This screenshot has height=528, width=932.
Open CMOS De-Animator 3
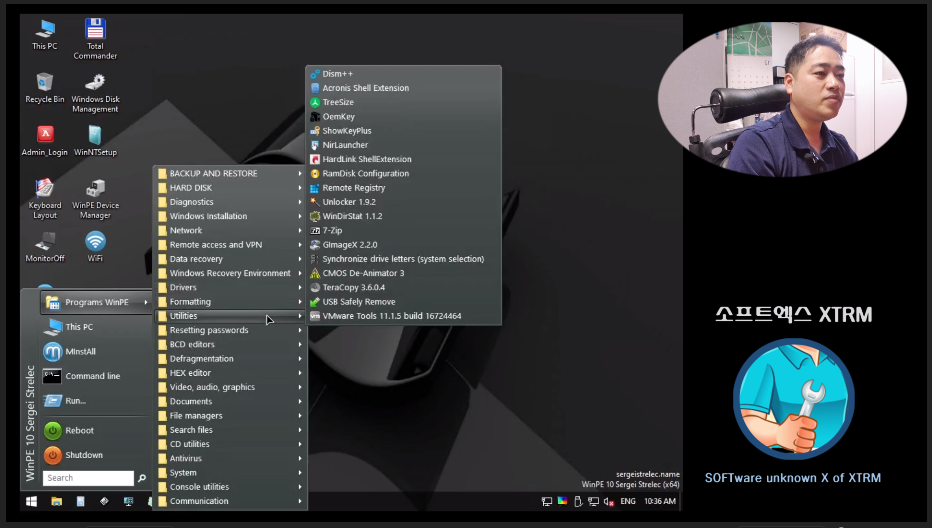[x=403, y=274]
